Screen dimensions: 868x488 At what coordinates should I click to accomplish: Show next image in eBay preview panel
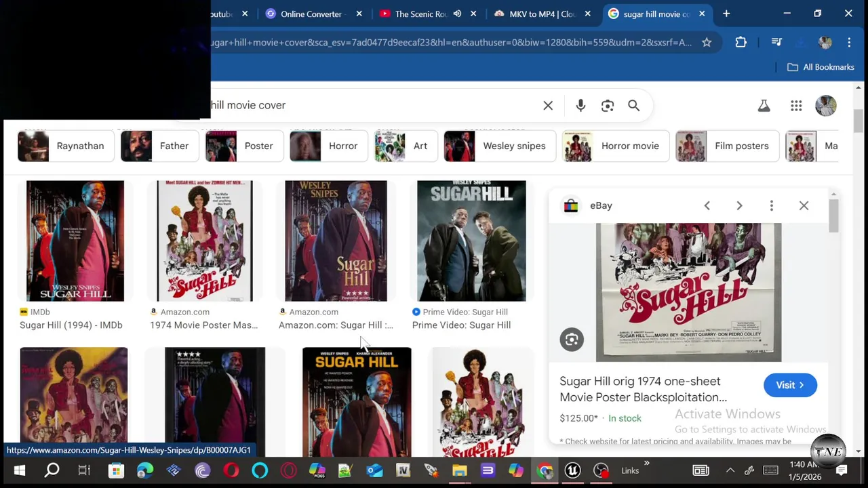739,205
